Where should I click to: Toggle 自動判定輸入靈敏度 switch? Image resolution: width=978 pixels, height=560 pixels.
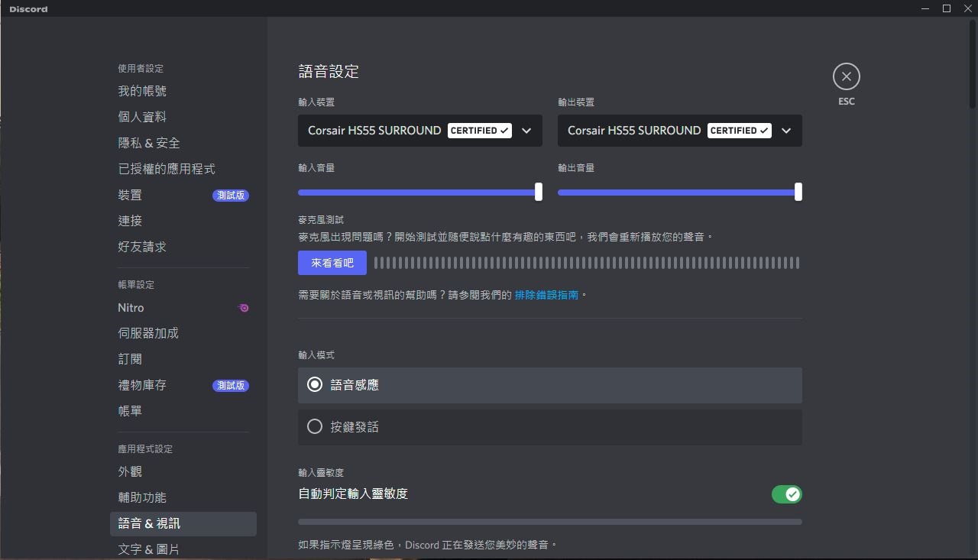point(787,494)
